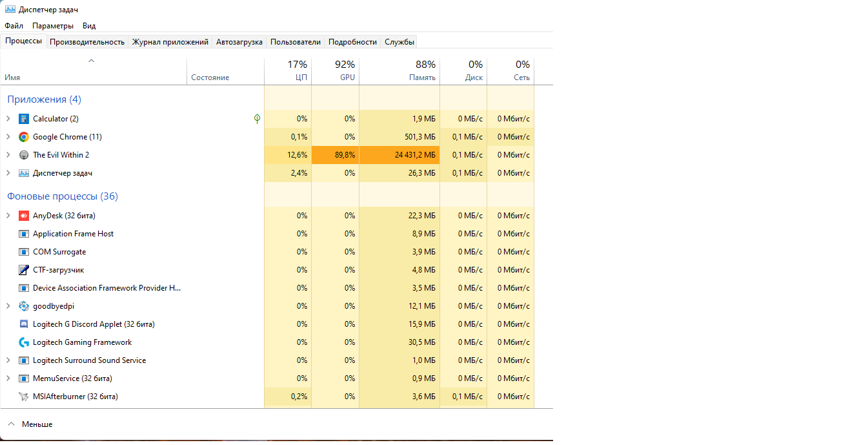Image resolution: width=868 pixels, height=445 pixels.
Task: Click the COM Surrogate icon
Action: coord(24,252)
